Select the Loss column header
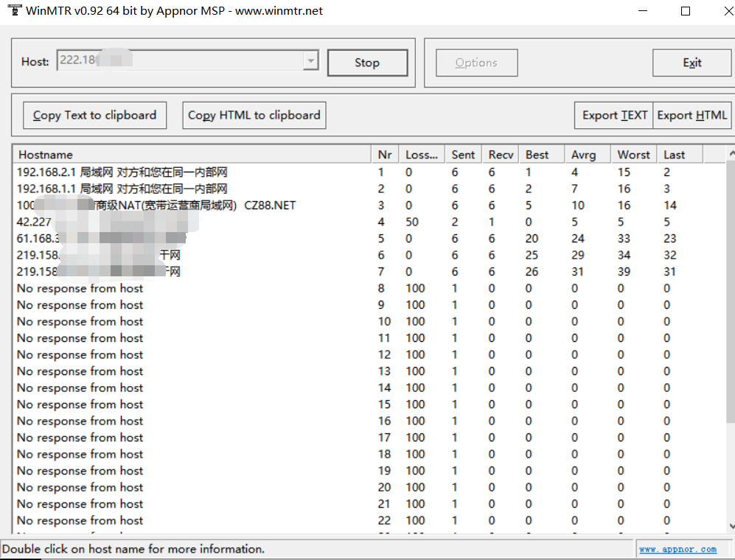The width and height of the screenshot is (735, 560). (422, 155)
